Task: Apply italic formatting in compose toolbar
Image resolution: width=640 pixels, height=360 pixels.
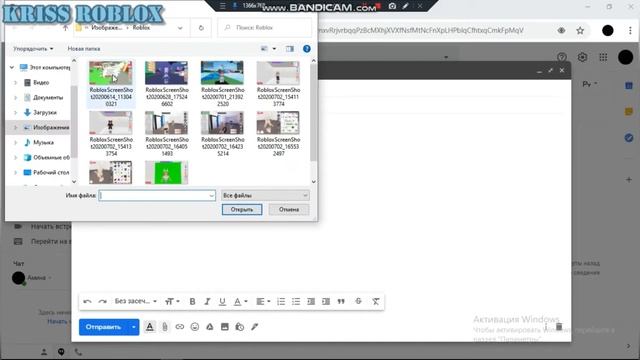Action: (x=207, y=302)
